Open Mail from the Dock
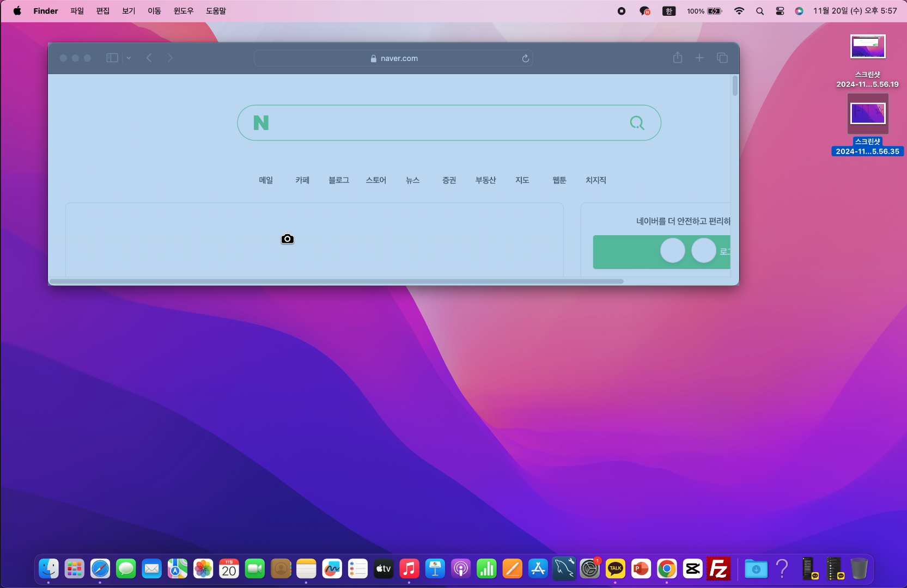The width and height of the screenshot is (907, 588). point(152,569)
